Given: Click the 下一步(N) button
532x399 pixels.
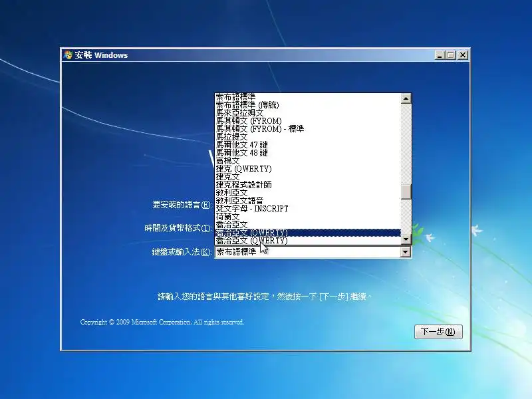Looking at the screenshot, I should 438,331.
